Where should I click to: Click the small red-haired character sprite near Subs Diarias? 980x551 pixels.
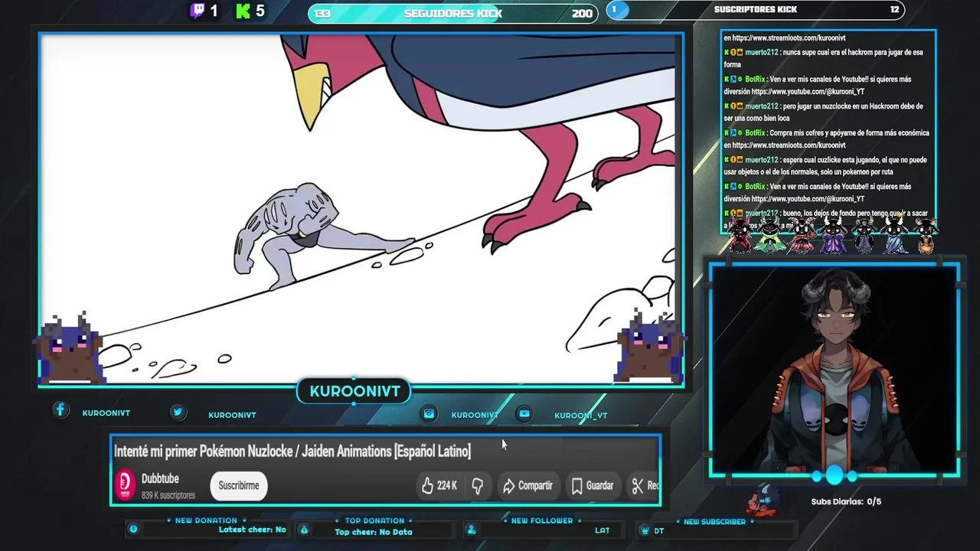coord(763,499)
